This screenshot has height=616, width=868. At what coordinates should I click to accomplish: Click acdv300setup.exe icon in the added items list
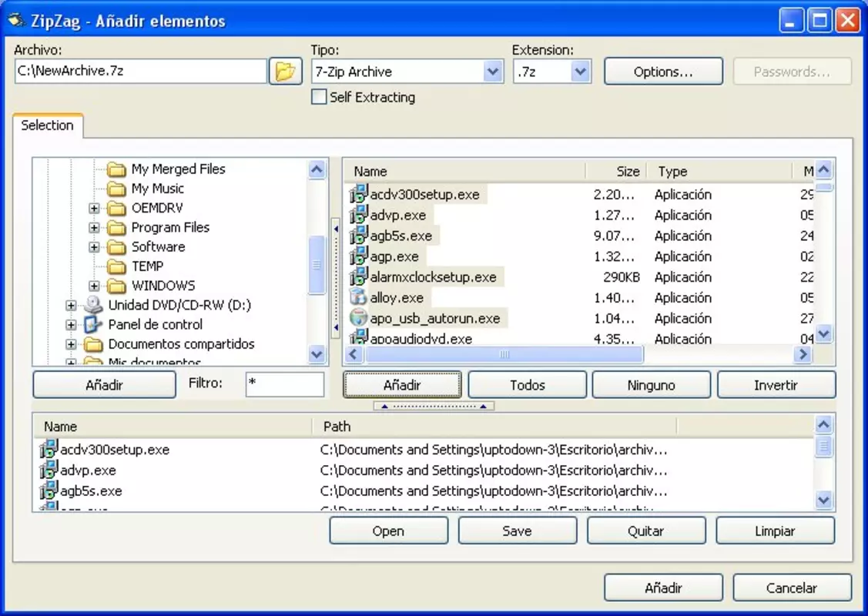coord(49,450)
